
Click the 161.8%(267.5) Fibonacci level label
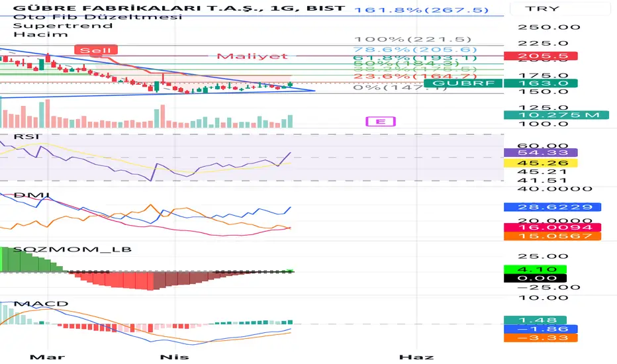point(422,9)
